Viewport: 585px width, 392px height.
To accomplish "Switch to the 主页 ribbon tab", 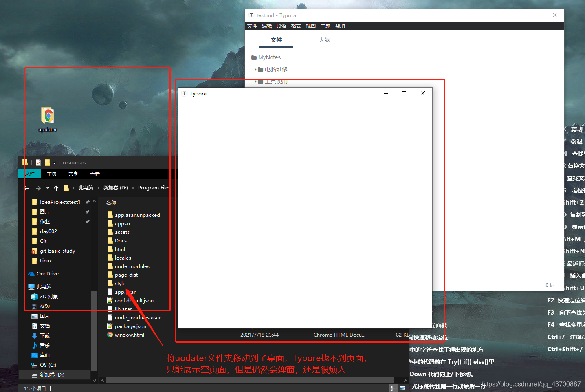I will tap(52, 174).
